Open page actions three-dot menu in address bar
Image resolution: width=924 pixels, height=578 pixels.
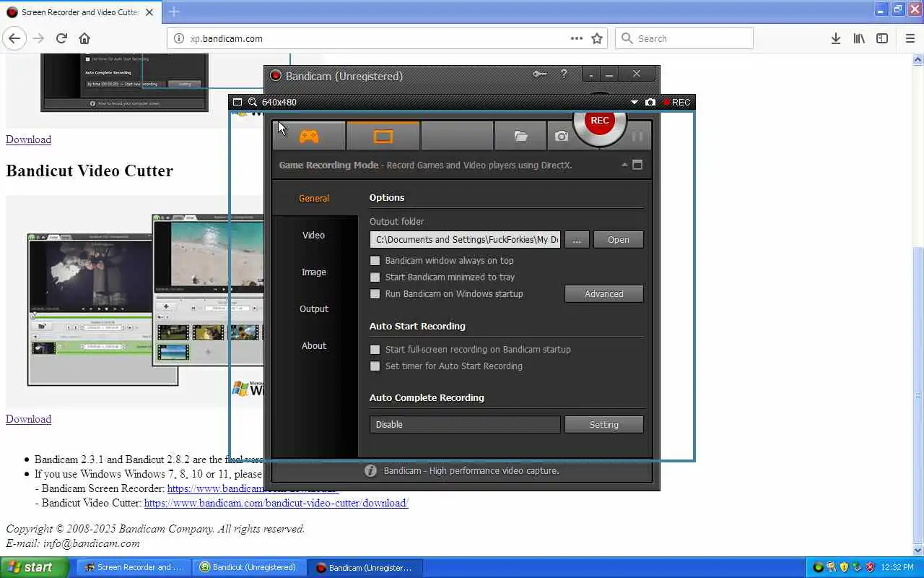point(577,38)
